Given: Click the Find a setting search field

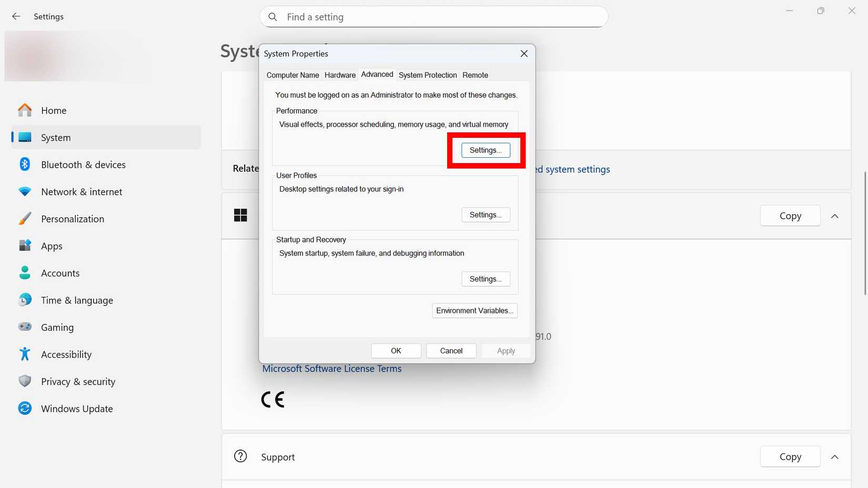Looking at the screenshot, I should pos(433,16).
